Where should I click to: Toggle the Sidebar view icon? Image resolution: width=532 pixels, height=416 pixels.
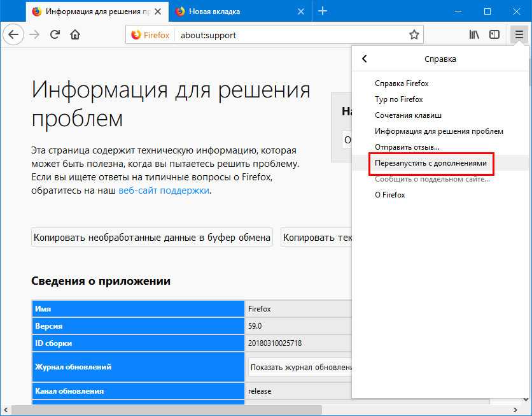coord(494,35)
